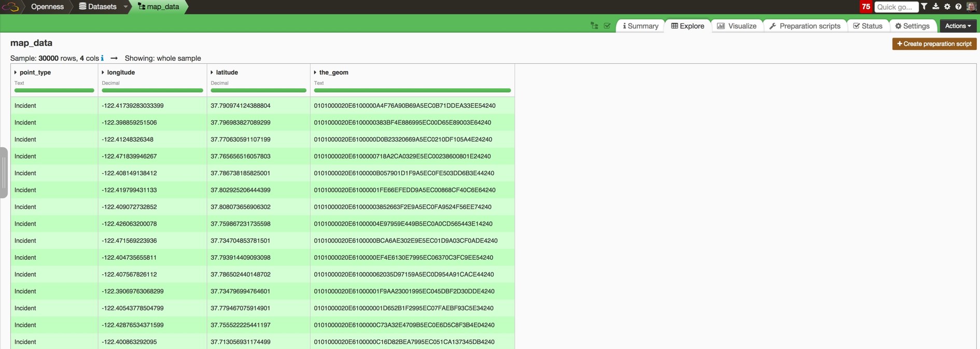Select cell 37.790974124388804
Screen dimensions: 980x349
pyautogui.click(x=259, y=106)
